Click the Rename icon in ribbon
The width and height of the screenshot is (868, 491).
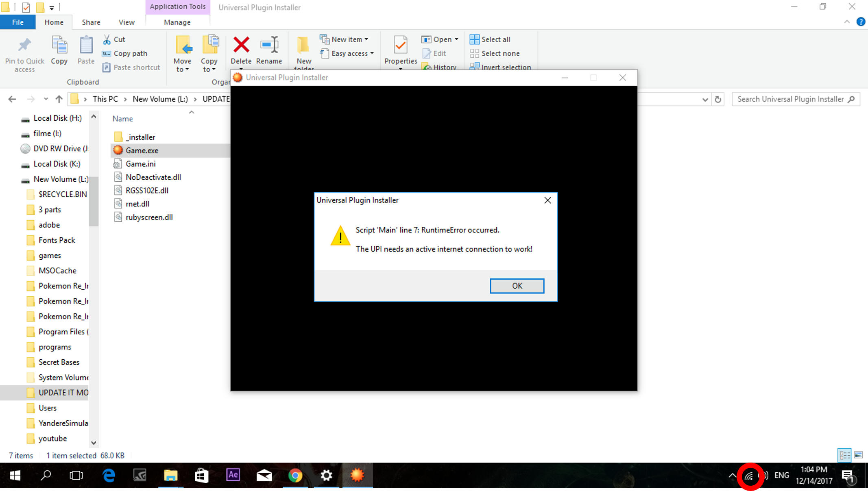[269, 45]
